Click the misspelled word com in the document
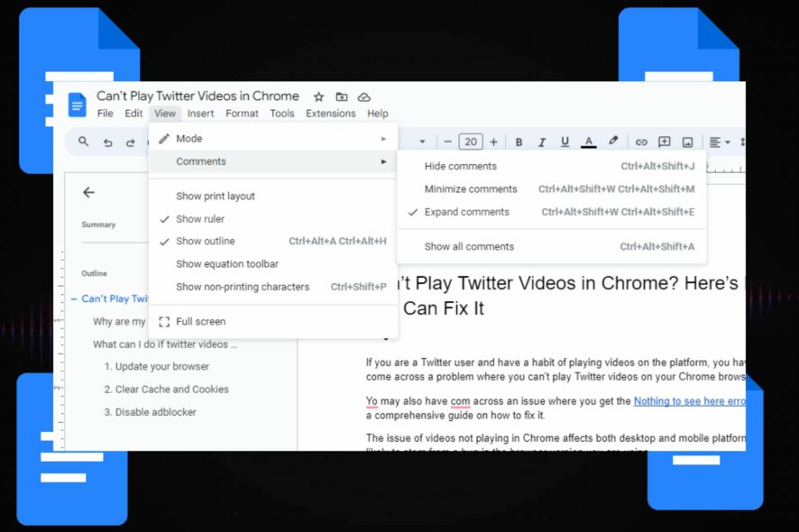799x532 pixels. (460, 401)
